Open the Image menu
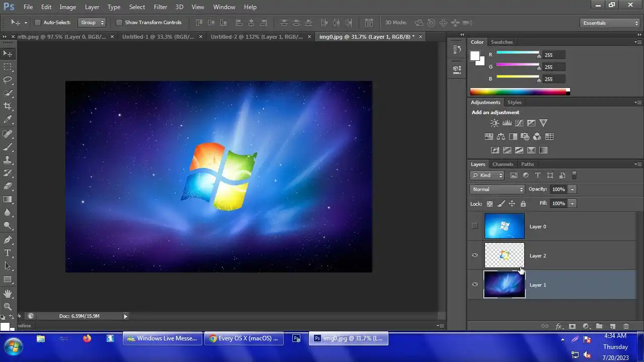This screenshot has height=362, width=644. (x=68, y=7)
